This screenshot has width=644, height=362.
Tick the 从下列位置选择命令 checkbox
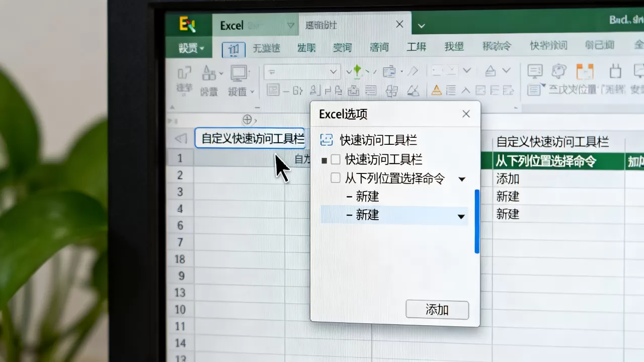pos(336,178)
